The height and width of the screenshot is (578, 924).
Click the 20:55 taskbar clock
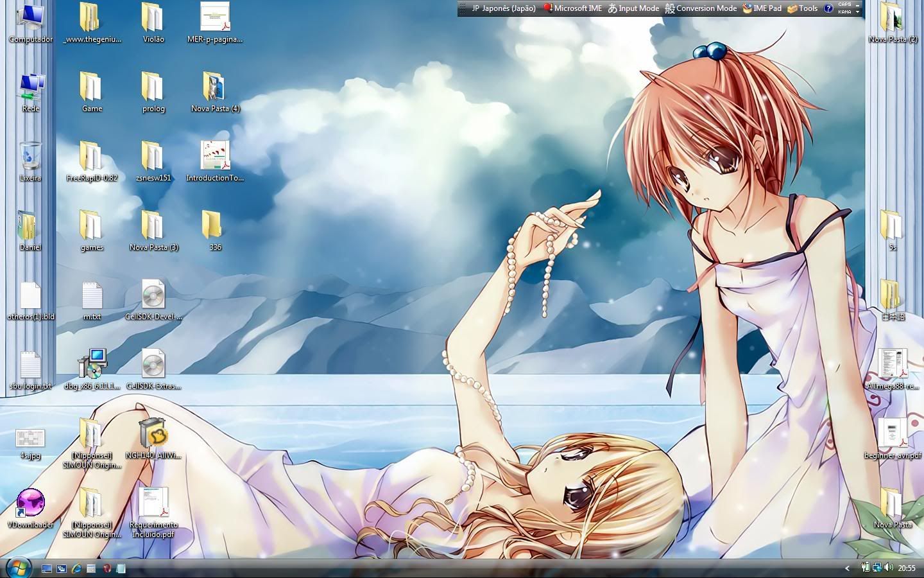907,568
